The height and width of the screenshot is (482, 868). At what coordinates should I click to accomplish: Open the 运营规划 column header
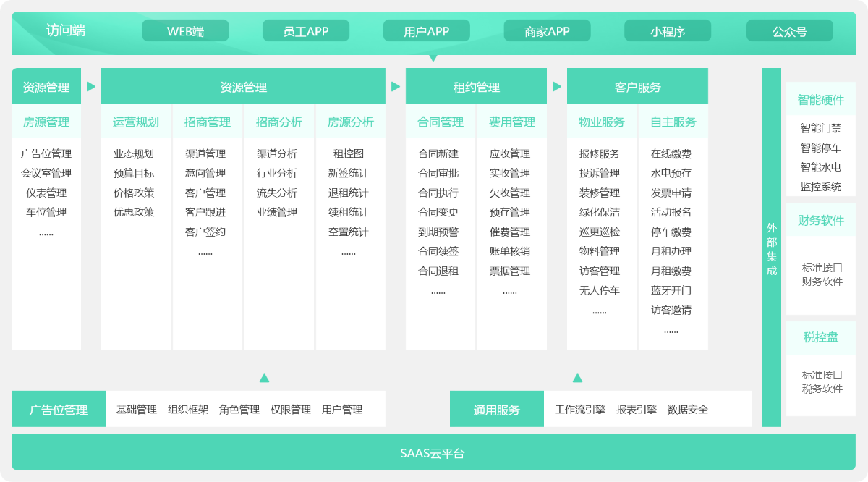[136, 122]
